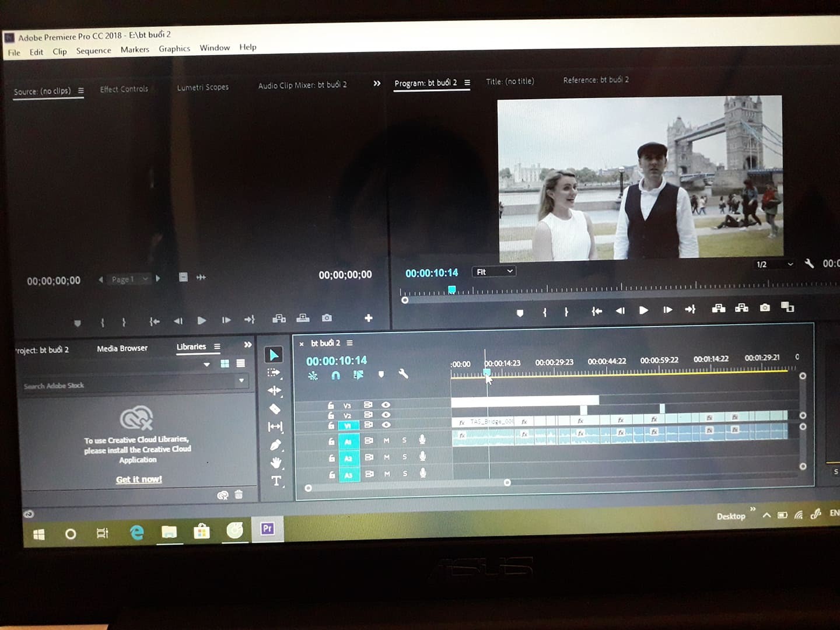This screenshot has height=630, width=840.
Task: Select the Hand tool
Action: click(x=276, y=463)
